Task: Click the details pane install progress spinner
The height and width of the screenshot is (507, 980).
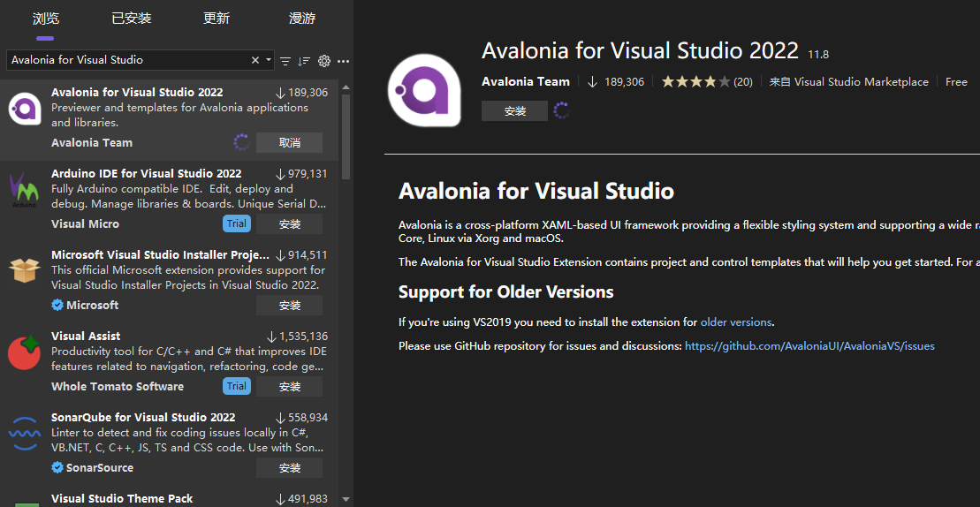Action: (x=561, y=110)
